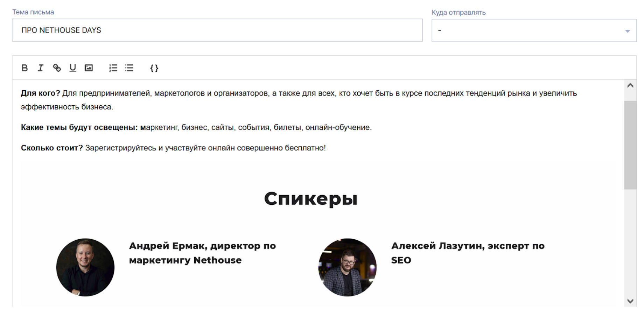This screenshot has height=317, width=644.
Task: Click the text "эффективность бизнеса."
Action: pyautogui.click(x=67, y=107)
